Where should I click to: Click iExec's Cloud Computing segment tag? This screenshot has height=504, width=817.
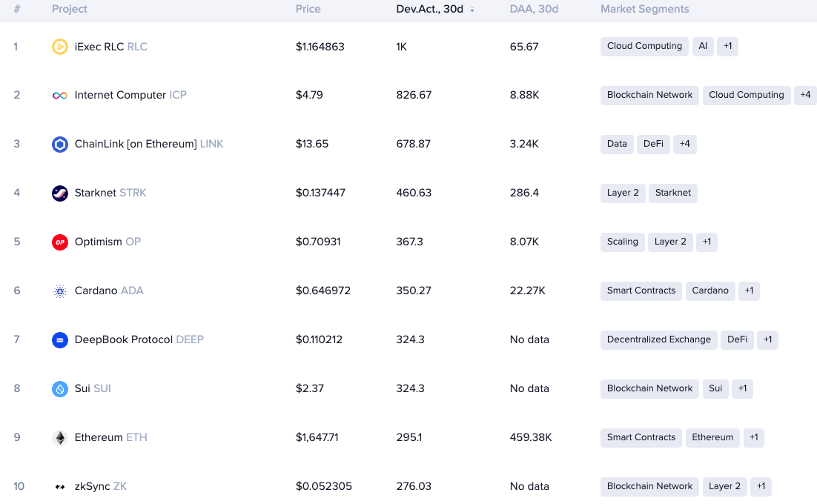coord(644,47)
